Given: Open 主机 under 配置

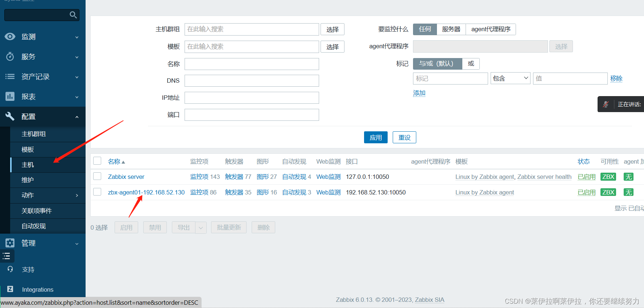Looking at the screenshot, I should [x=28, y=165].
